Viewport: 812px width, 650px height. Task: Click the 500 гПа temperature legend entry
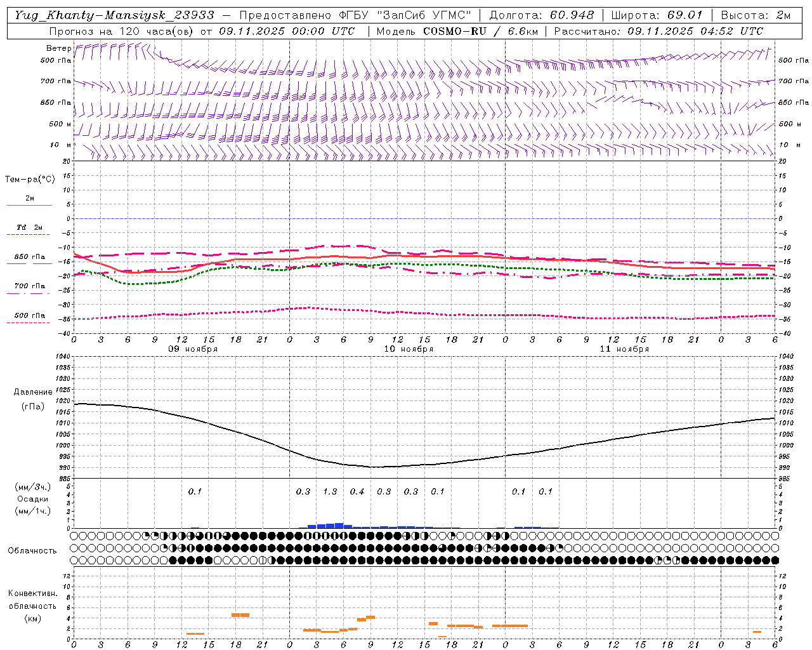coord(30,315)
